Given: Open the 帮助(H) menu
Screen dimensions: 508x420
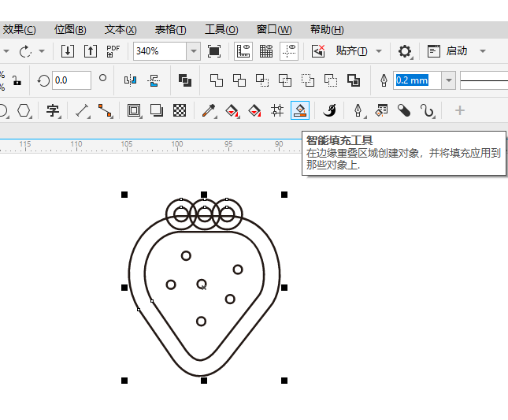Looking at the screenshot, I should click(327, 30).
